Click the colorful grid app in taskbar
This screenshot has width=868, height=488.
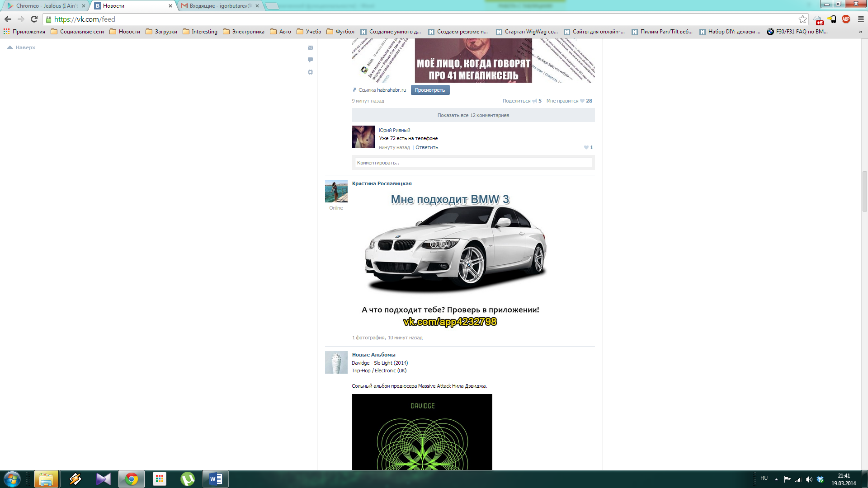(x=160, y=479)
